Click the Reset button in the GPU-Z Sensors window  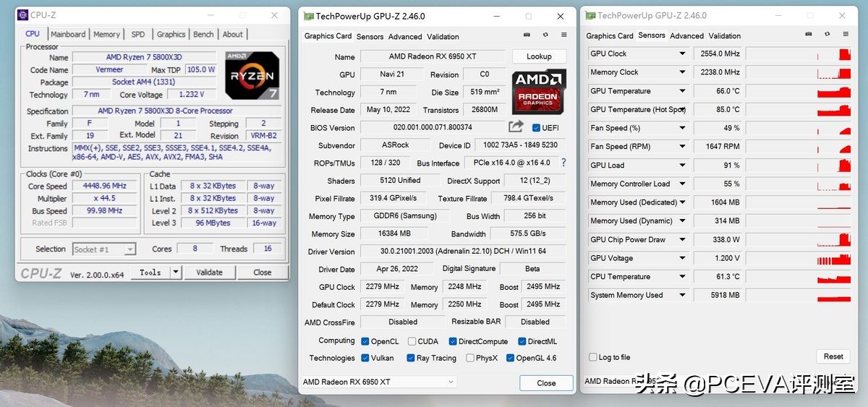coord(833,356)
